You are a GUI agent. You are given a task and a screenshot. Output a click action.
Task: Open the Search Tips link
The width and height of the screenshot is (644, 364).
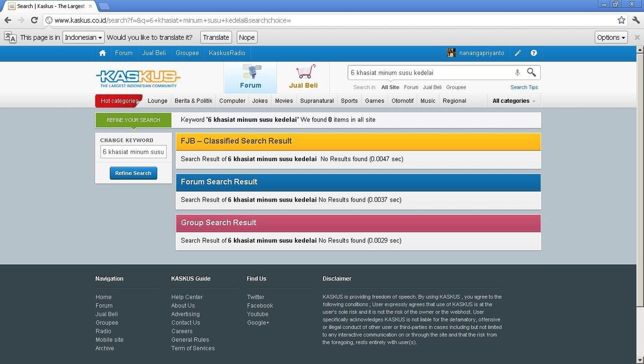pos(524,87)
